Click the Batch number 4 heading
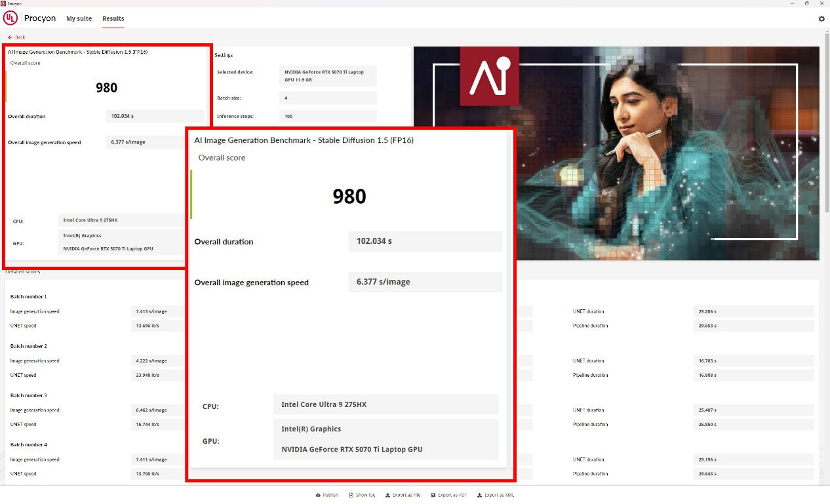830x504 pixels. [x=28, y=445]
